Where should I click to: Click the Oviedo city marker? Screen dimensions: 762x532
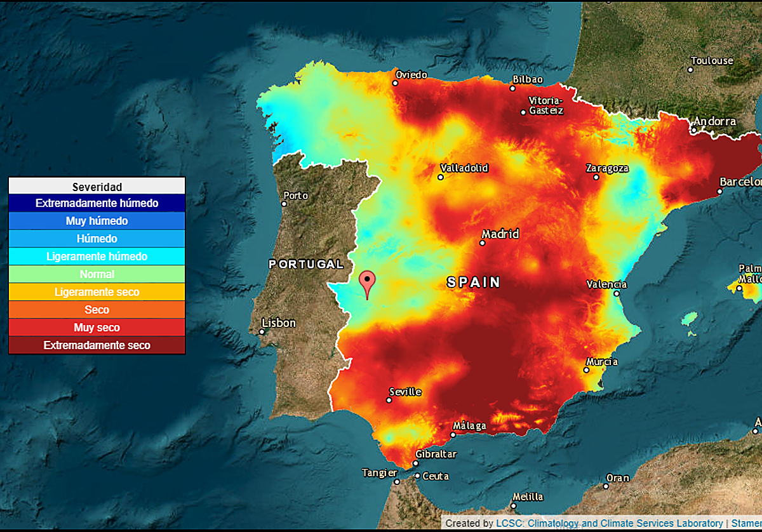pyautogui.click(x=396, y=83)
